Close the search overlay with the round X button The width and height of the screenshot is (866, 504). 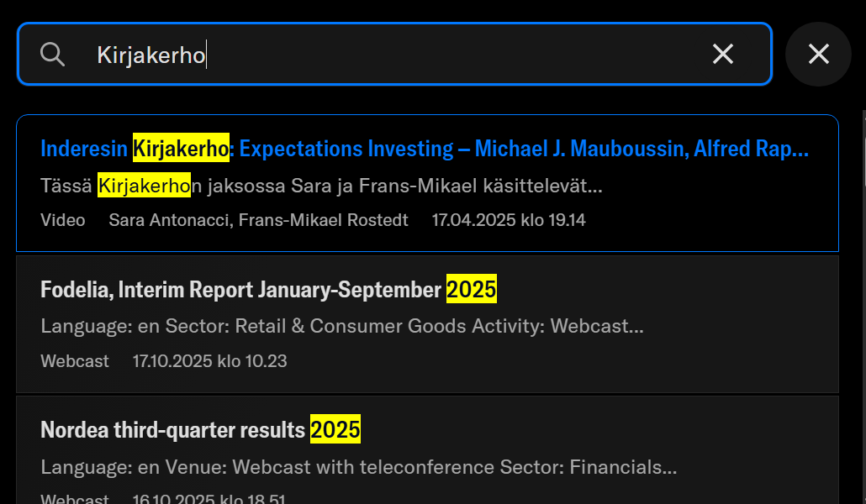coord(818,55)
